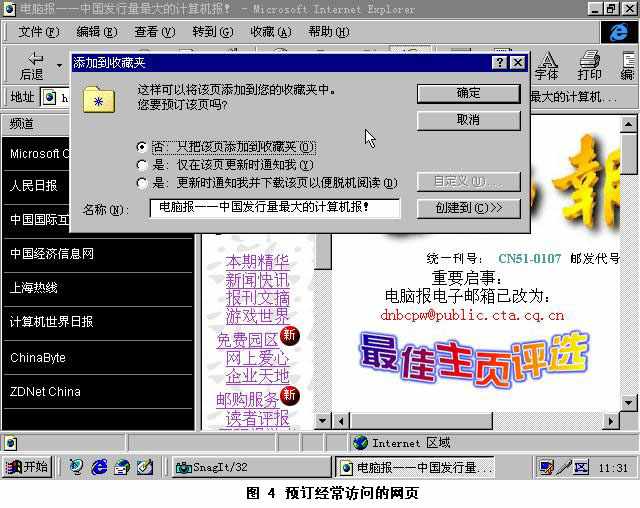Viewport: 640px width, 508px height.
Task: Click the 读者评报 link
Action: [258, 418]
